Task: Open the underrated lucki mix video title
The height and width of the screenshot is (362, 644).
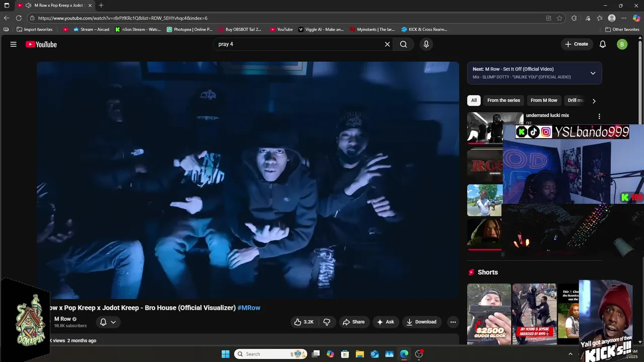Action: (x=547, y=116)
